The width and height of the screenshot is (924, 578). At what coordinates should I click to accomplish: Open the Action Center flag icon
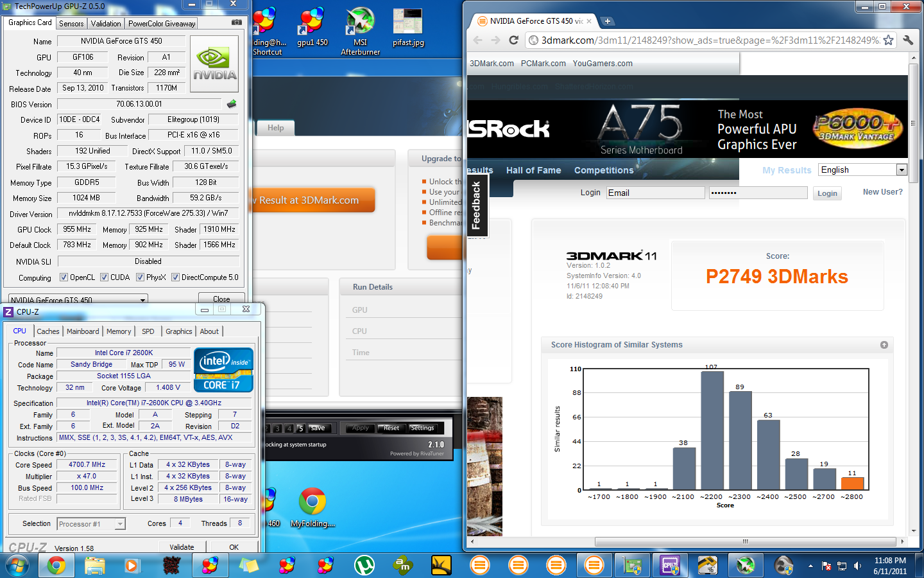[x=826, y=566]
